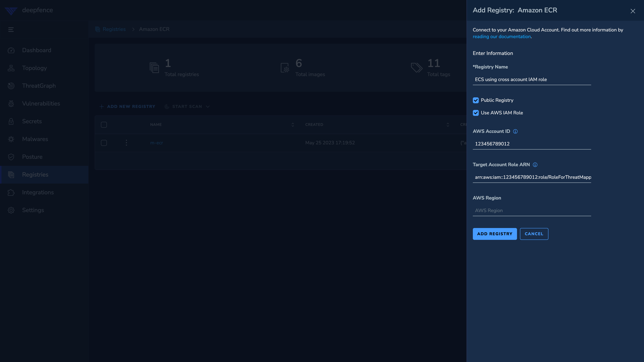Viewport: 644px width, 362px height.
Task: Click the Total images icon
Action: pos(285,68)
